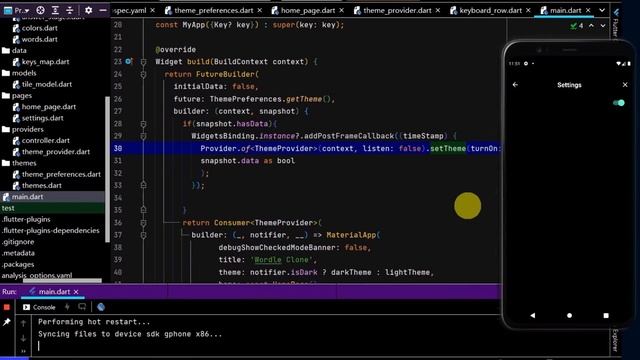Click the pin tab icon in Run panel

click(x=7, y=322)
